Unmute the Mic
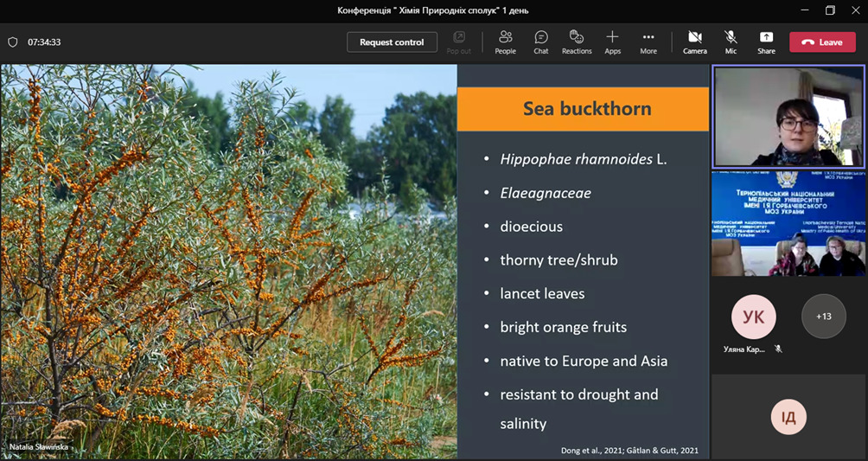Viewport: 868px width, 461px height. point(731,42)
